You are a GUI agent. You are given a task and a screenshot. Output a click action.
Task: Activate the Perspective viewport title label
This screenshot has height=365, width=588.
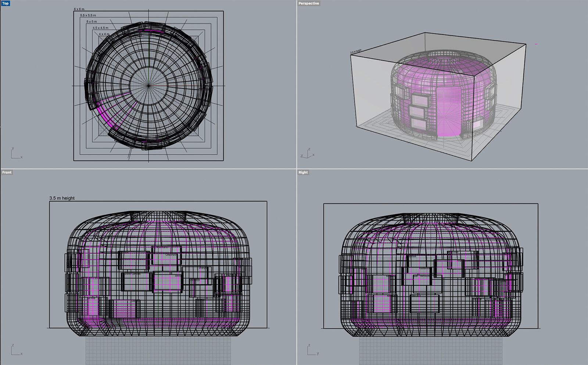tap(309, 3)
